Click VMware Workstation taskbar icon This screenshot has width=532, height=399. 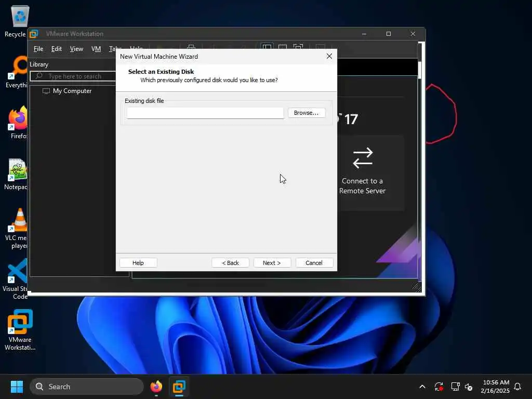(179, 387)
